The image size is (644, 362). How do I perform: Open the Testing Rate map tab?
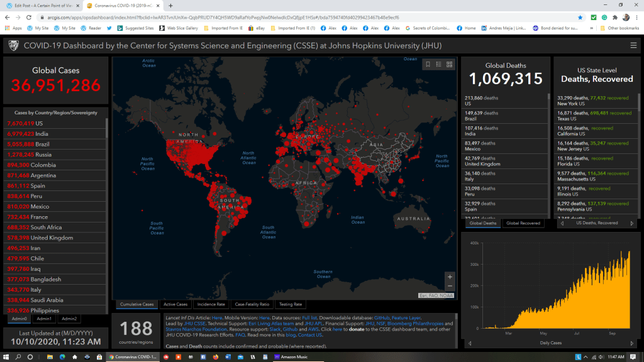[x=290, y=304]
